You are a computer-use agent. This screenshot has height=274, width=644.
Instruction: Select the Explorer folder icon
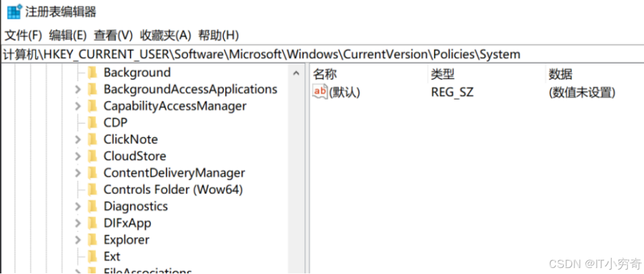[93, 239]
